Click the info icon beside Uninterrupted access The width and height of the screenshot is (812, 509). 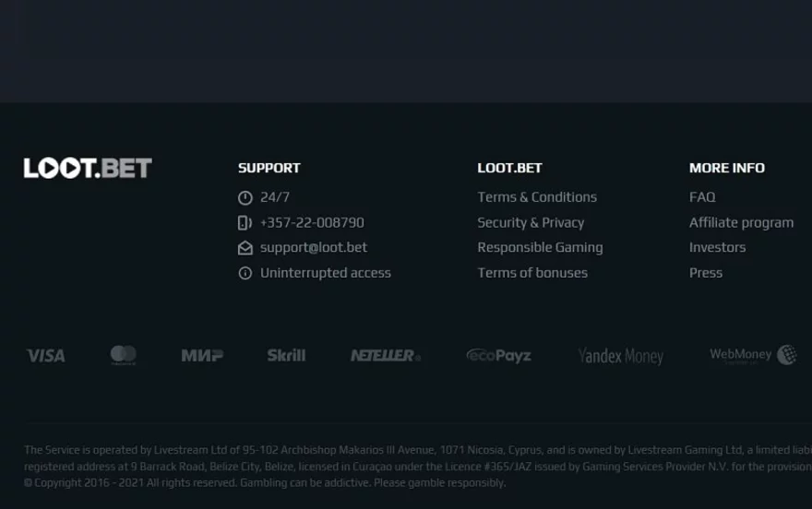tap(245, 273)
